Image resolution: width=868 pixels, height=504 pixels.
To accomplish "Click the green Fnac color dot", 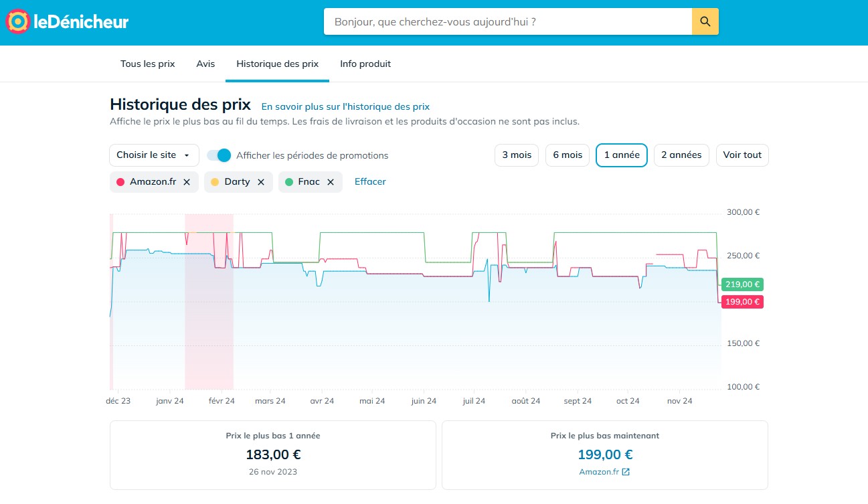I will (x=289, y=182).
